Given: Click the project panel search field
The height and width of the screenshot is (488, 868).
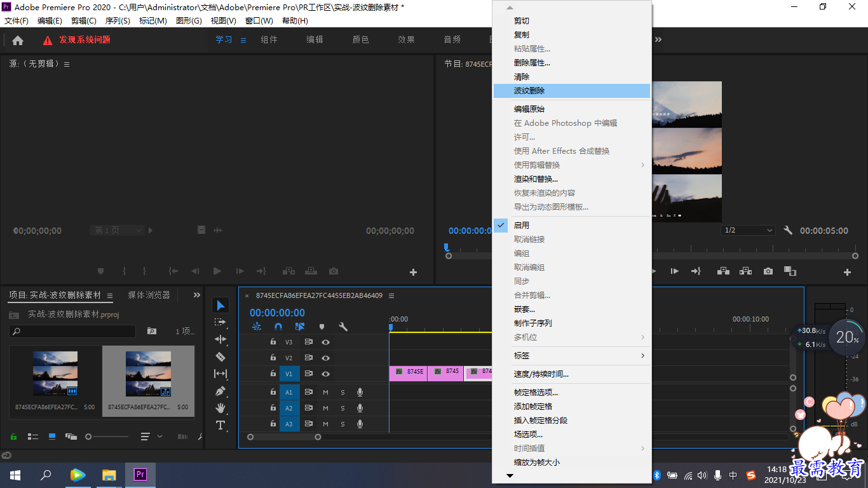Looking at the screenshot, I should 72,331.
